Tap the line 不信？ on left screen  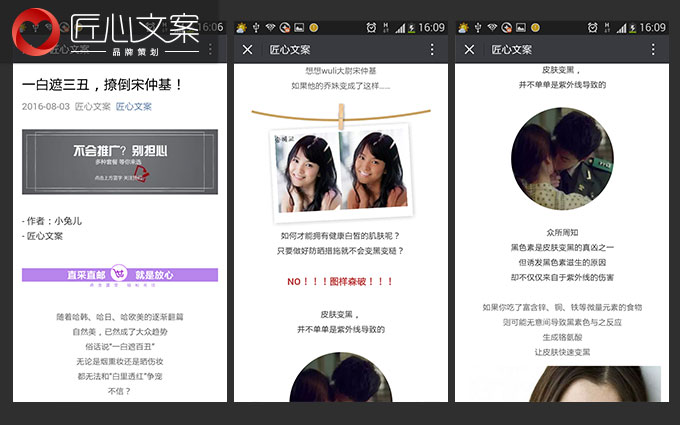pyautogui.click(x=119, y=391)
